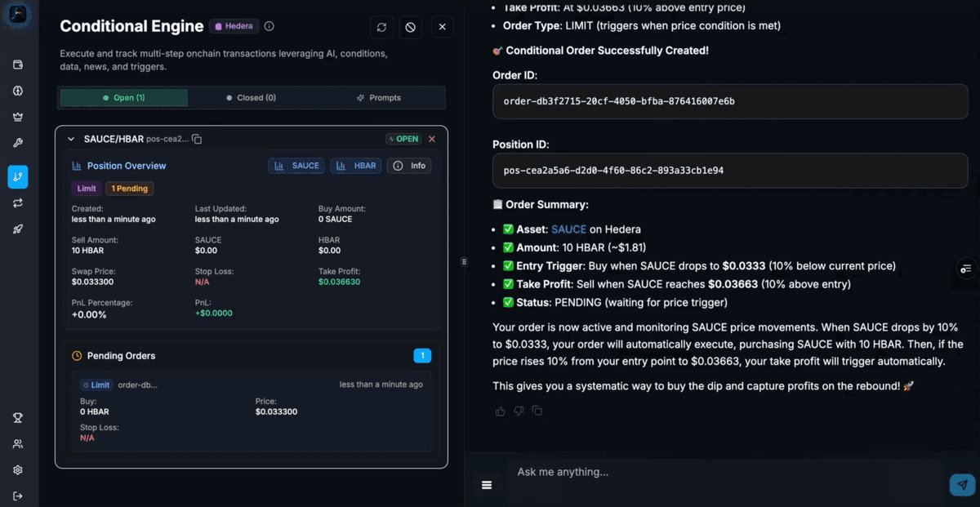Copy the SAUCE/HBAR position ID

(197, 139)
